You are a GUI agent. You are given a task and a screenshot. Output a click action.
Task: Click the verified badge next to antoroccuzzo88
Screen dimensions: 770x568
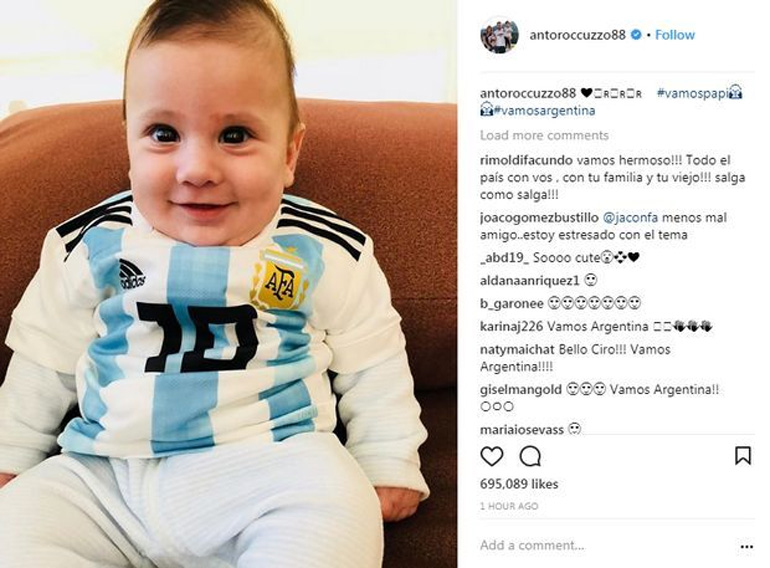point(636,35)
